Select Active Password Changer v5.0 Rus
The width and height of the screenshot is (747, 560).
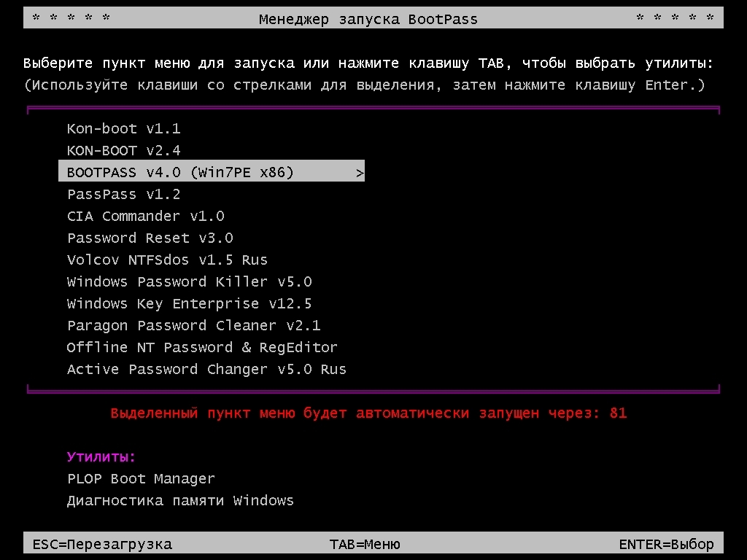(206, 370)
